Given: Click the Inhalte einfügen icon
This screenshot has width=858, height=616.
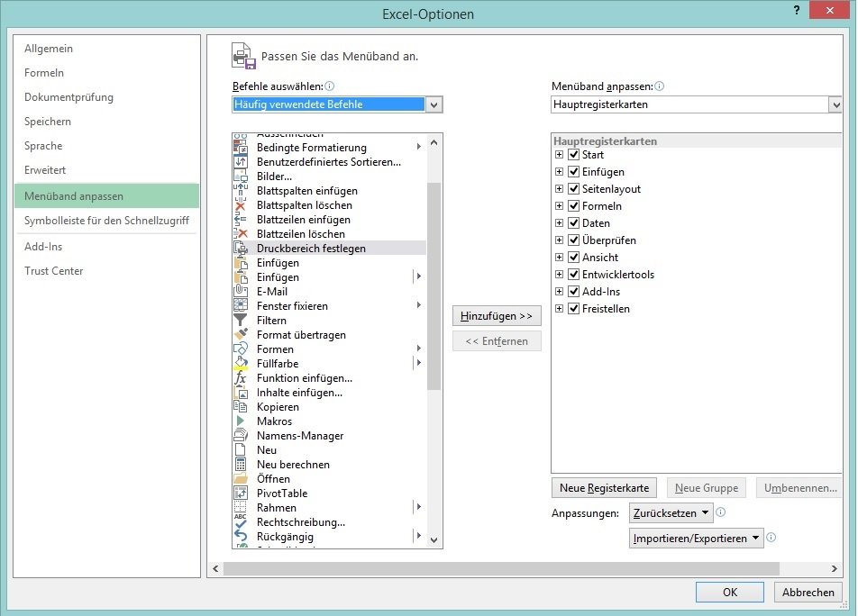Looking at the screenshot, I should coord(241,393).
